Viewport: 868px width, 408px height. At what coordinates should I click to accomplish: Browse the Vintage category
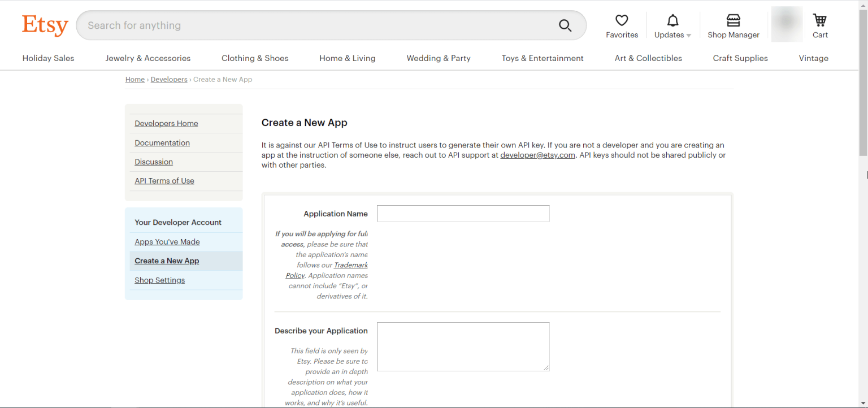coord(813,58)
